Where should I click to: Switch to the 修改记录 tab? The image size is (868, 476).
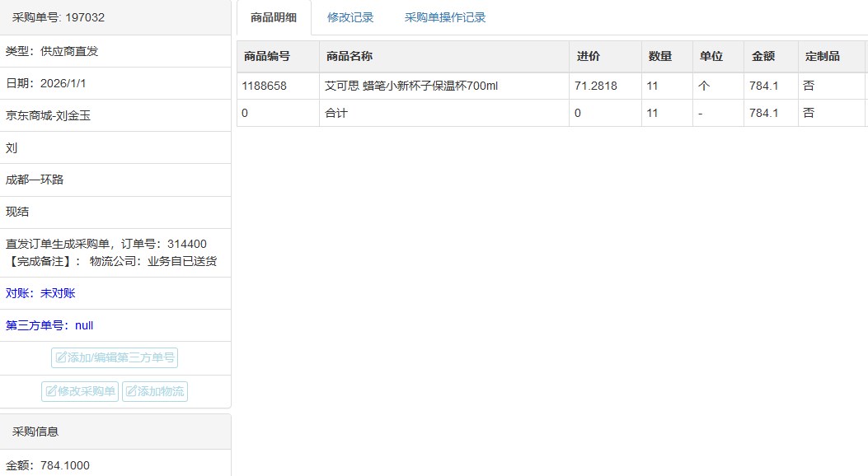[x=350, y=17]
